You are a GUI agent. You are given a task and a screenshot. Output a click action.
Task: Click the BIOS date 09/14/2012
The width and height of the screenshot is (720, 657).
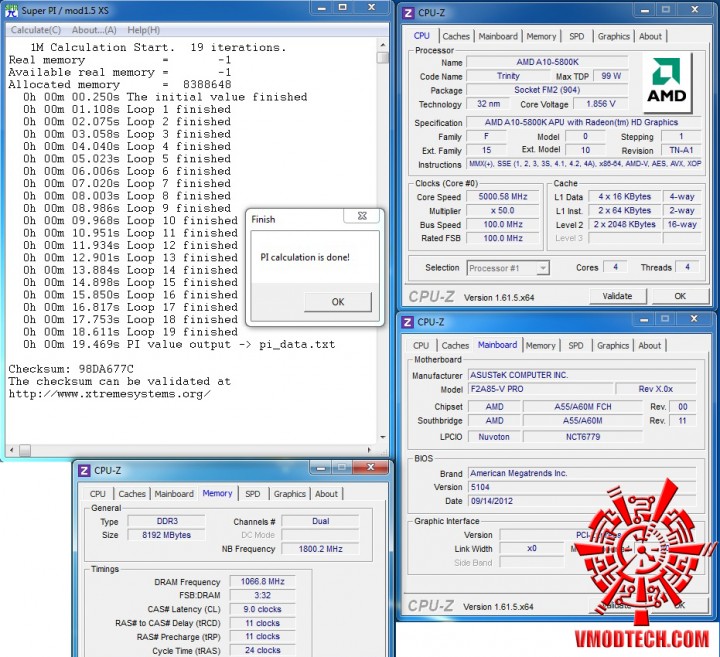pos(582,501)
